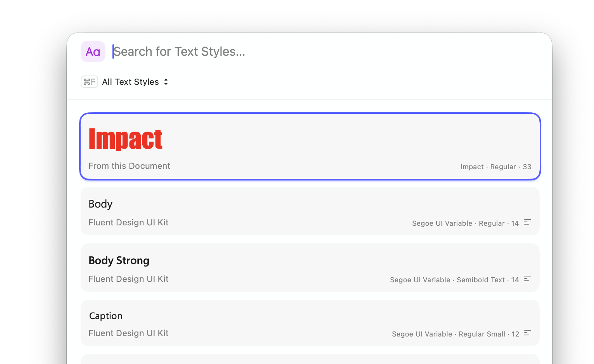Screen dimensions: 594x364
Task: Click Fluent Design UI Kit under Body
Action: click(128, 223)
